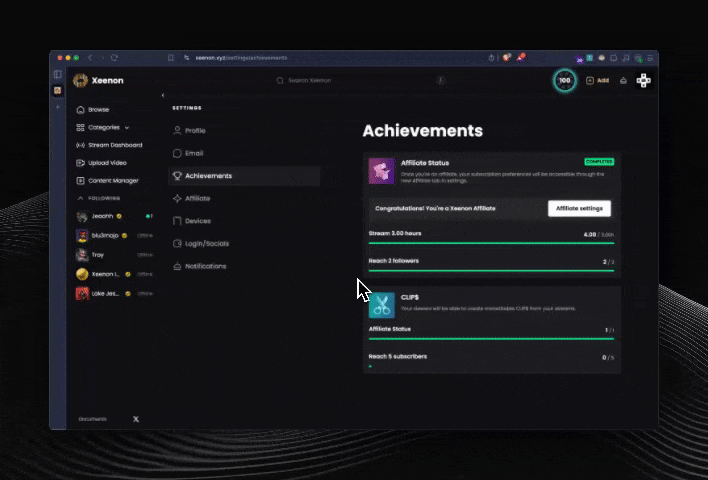Click the Add button
708x480 pixels.
click(597, 80)
